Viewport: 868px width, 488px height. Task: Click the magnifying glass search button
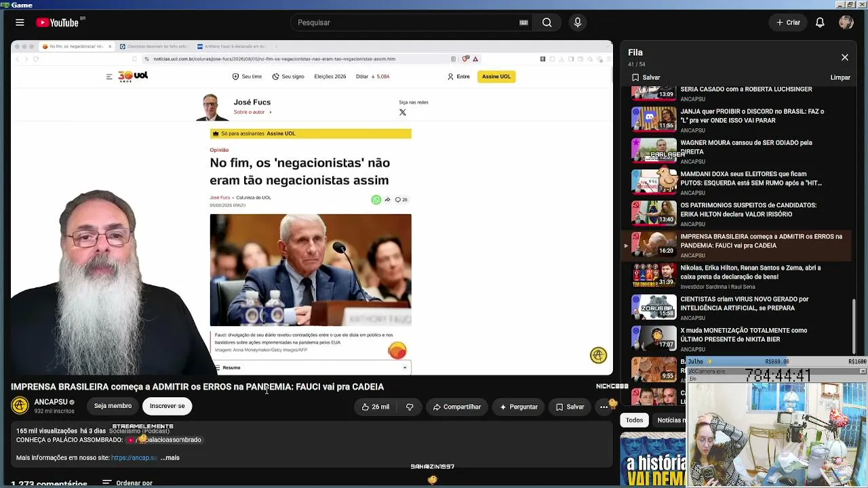[x=547, y=22]
